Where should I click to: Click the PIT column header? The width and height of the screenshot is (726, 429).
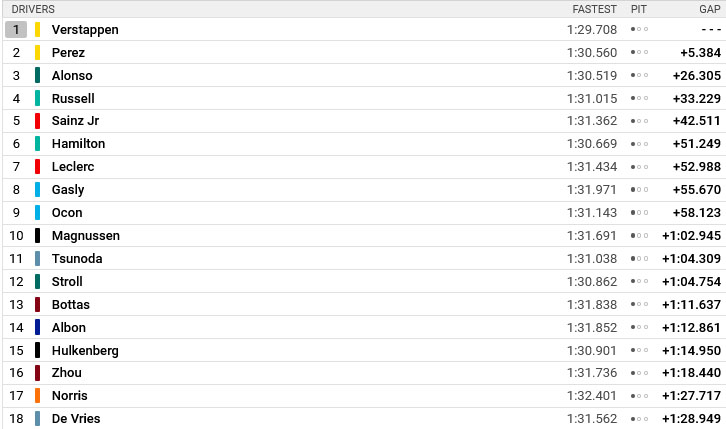[638, 9]
